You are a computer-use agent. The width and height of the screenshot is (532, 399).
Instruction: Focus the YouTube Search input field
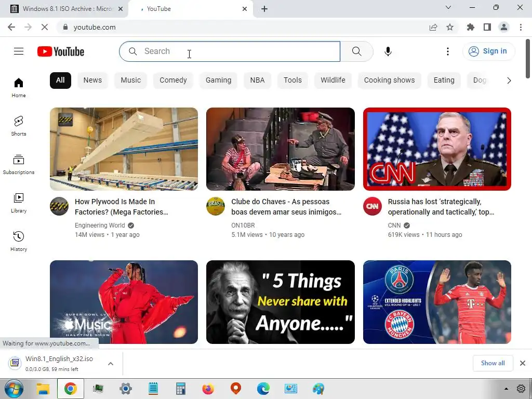[230, 51]
